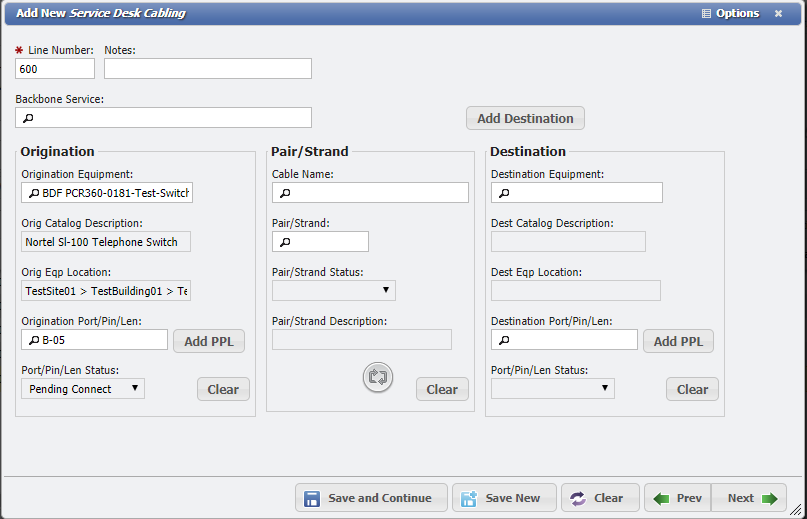This screenshot has width=807, height=519.
Task: Open the Options menu in title bar
Action: pyautogui.click(x=730, y=14)
